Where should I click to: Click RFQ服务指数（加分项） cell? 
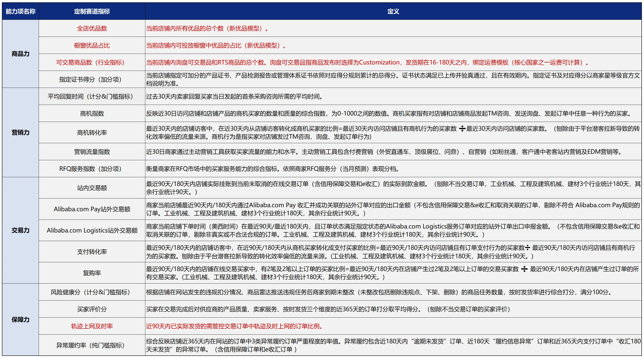tap(92, 169)
